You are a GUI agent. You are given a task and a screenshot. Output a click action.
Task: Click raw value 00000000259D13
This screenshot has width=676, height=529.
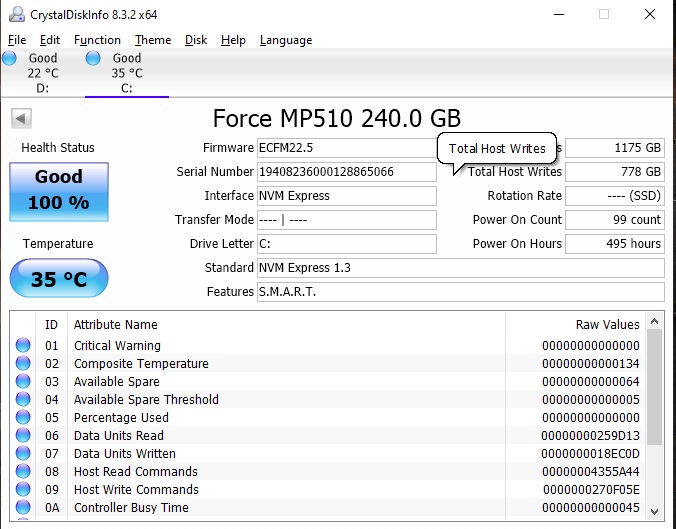[590, 435]
